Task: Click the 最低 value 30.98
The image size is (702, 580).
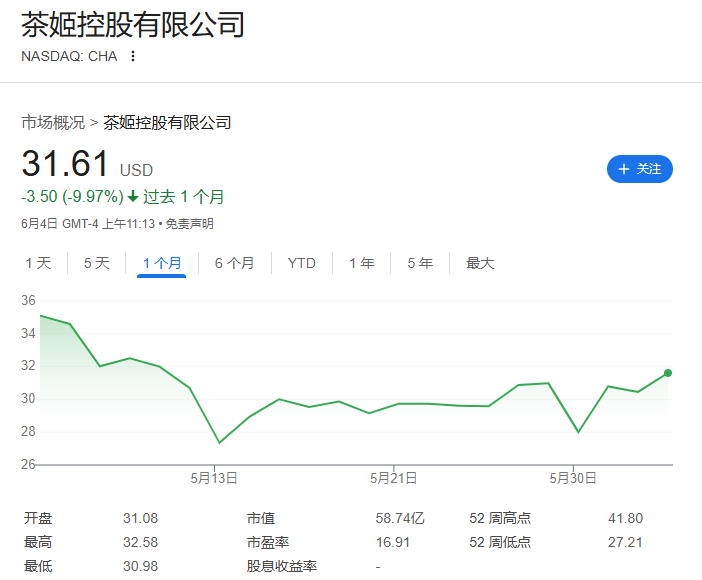Action: [x=141, y=566]
